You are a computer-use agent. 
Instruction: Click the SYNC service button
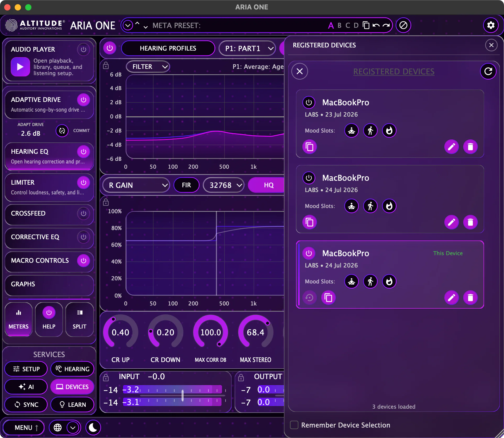coord(26,404)
